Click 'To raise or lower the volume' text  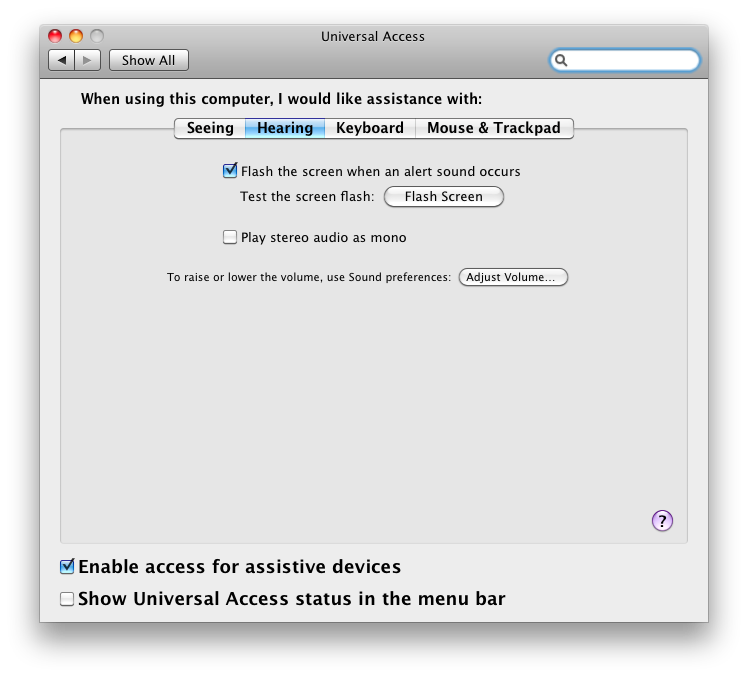[x=309, y=277]
